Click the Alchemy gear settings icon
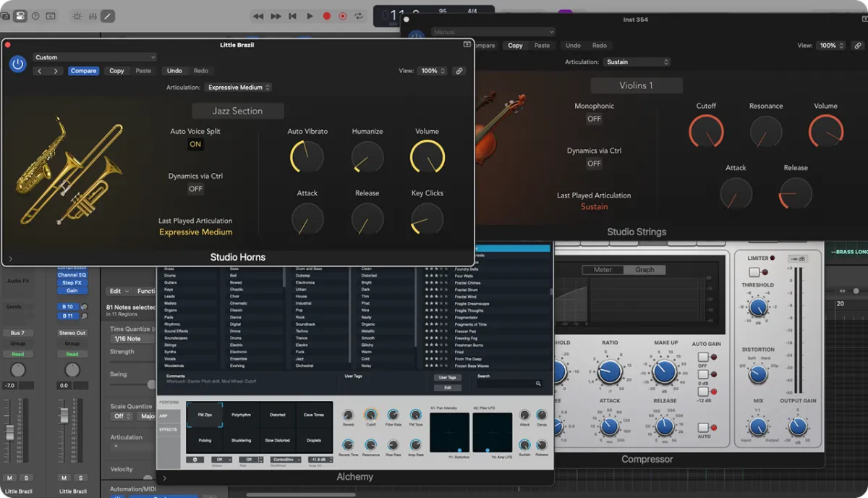 tap(194, 460)
